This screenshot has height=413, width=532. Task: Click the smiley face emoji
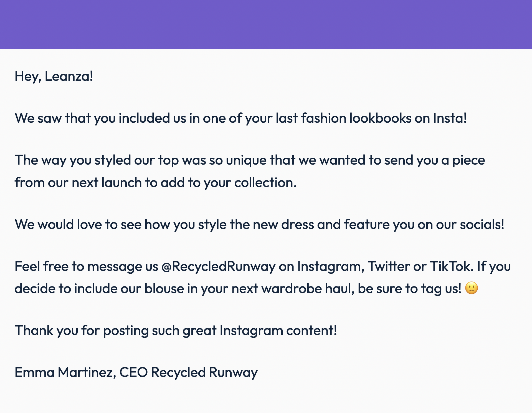tap(471, 288)
